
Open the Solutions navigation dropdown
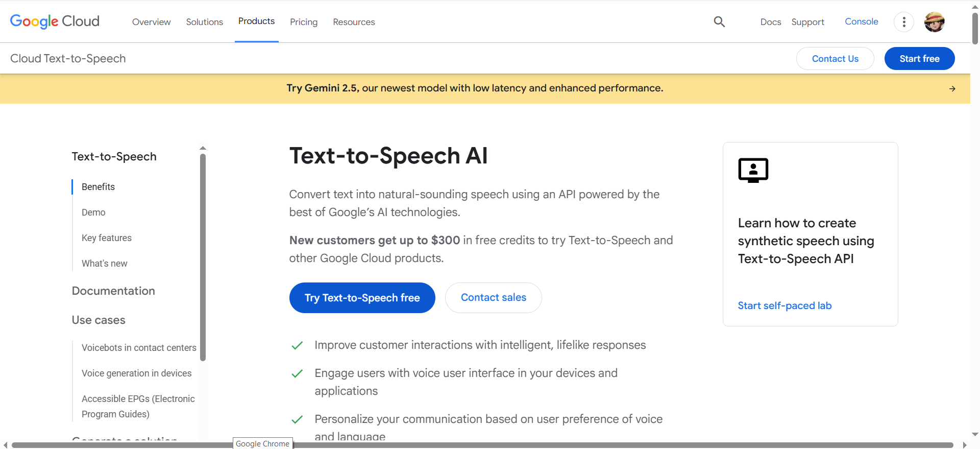[x=204, y=22]
